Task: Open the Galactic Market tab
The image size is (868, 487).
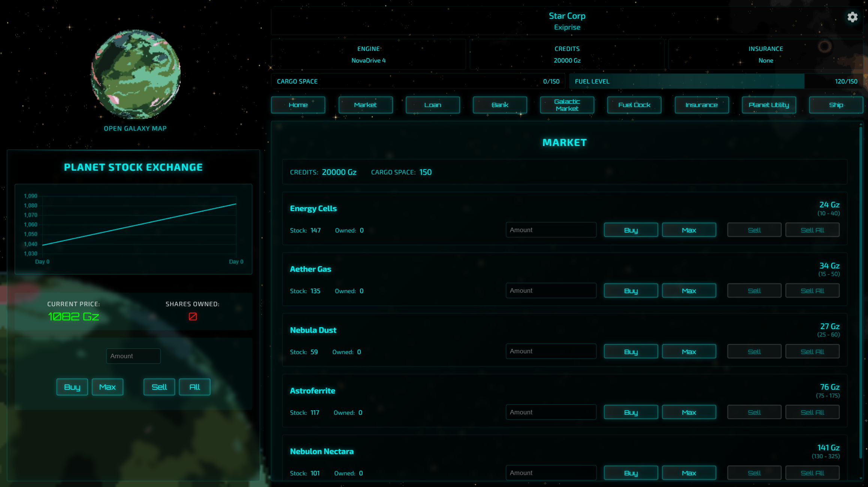Action: pos(567,105)
